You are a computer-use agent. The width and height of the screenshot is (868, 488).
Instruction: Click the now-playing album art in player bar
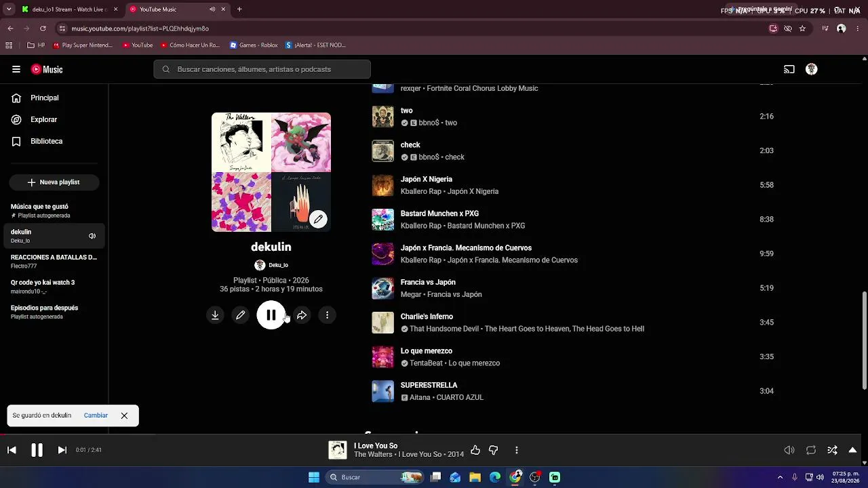pos(338,450)
